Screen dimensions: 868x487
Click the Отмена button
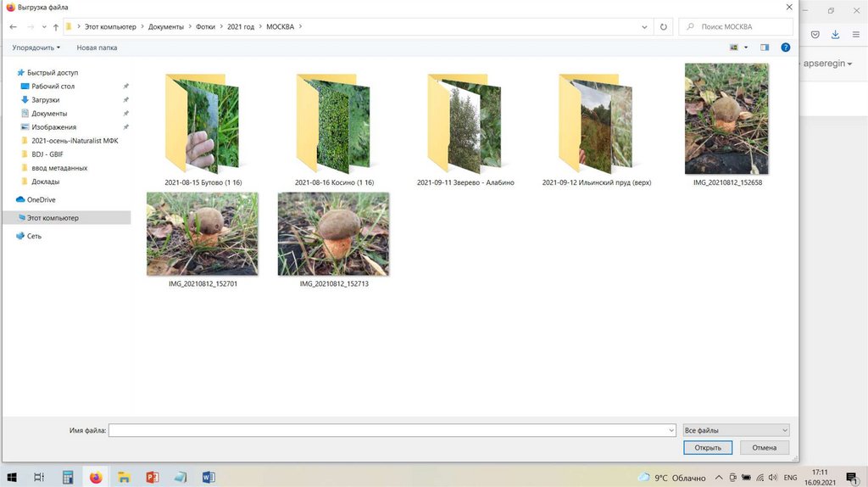click(765, 448)
